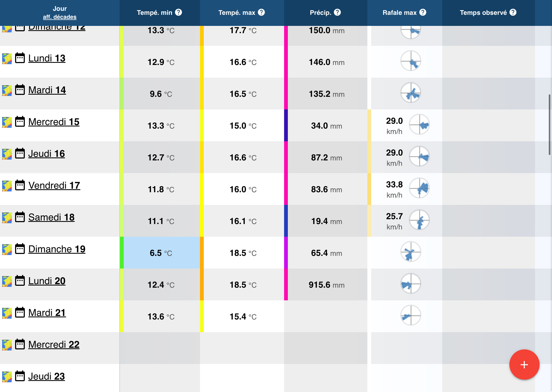Click the calendar icon for Mardi 14

[x=20, y=90]
